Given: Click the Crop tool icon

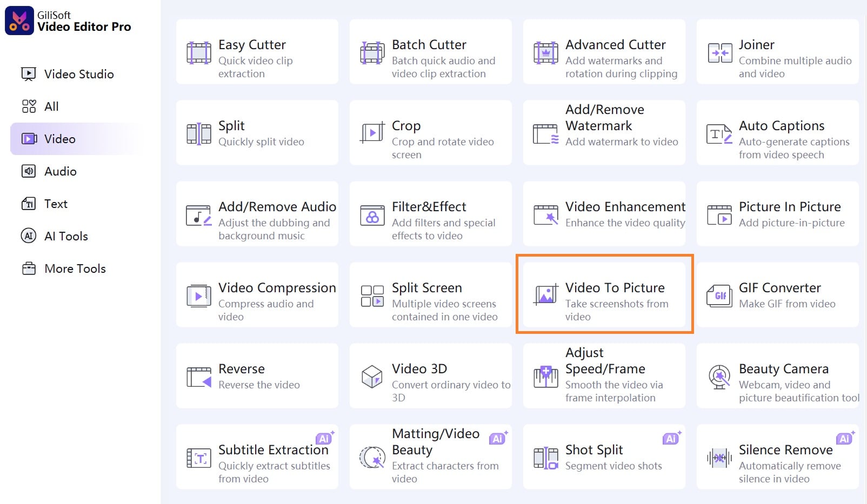Looking at the screenshot, I should point(372,133).
